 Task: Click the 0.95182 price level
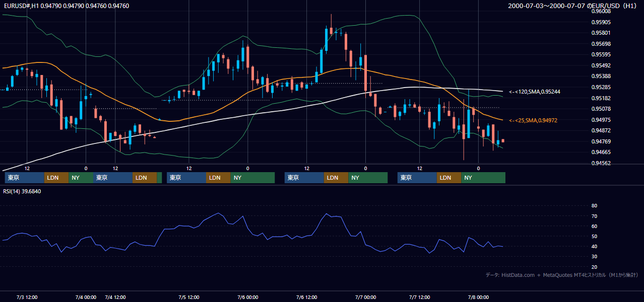click(602, 98)
